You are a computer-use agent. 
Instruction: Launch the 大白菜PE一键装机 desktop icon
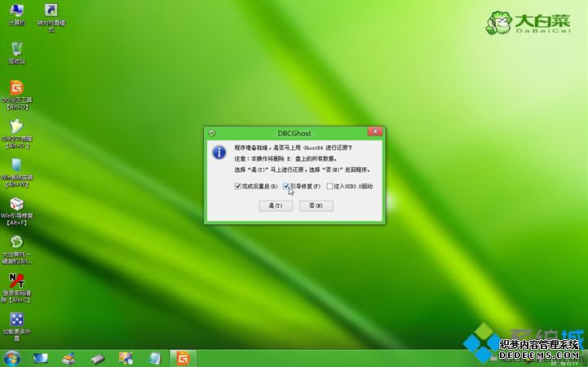pyautogui.click(x=17, y=250)
